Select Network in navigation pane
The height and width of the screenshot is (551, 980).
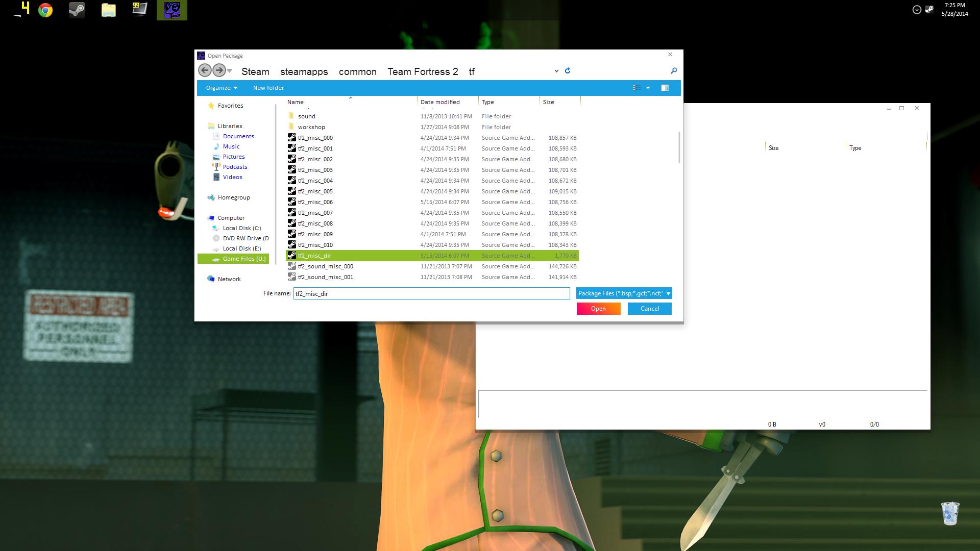[224, 279]
